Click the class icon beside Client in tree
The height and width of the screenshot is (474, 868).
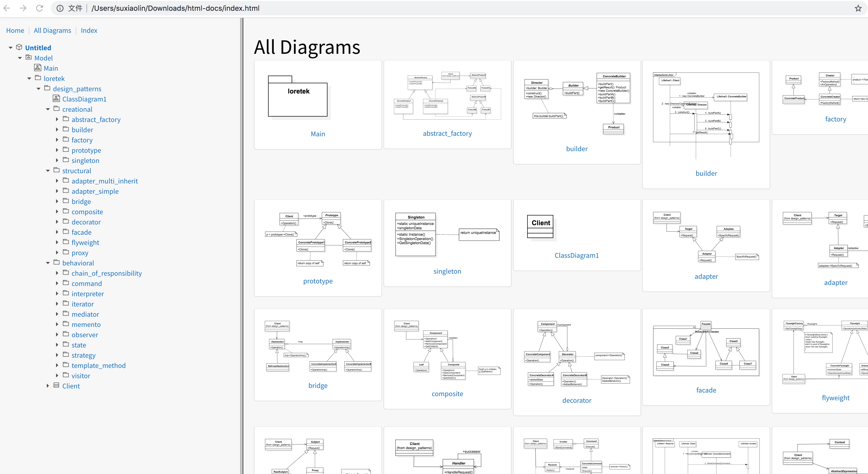coord(56,385)
